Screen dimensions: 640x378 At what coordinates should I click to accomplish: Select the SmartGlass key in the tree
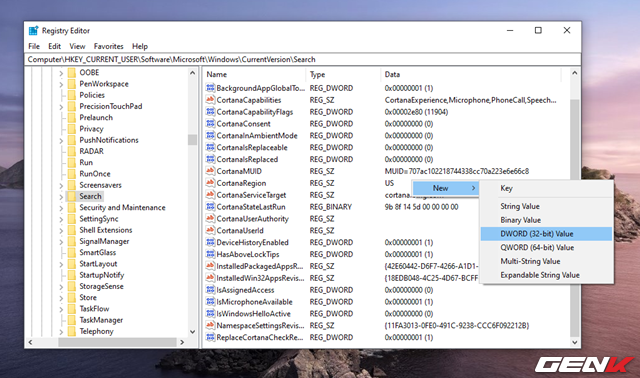(x=98, y=252)
